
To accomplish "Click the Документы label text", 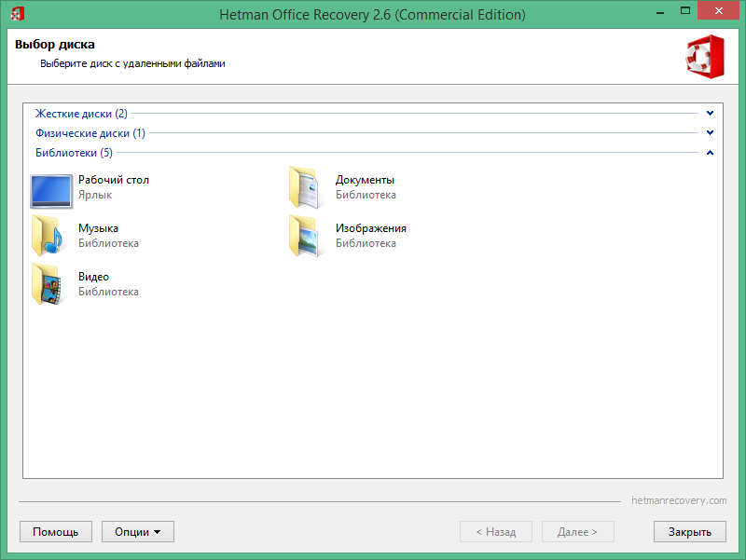I will (x=365, y=180).
